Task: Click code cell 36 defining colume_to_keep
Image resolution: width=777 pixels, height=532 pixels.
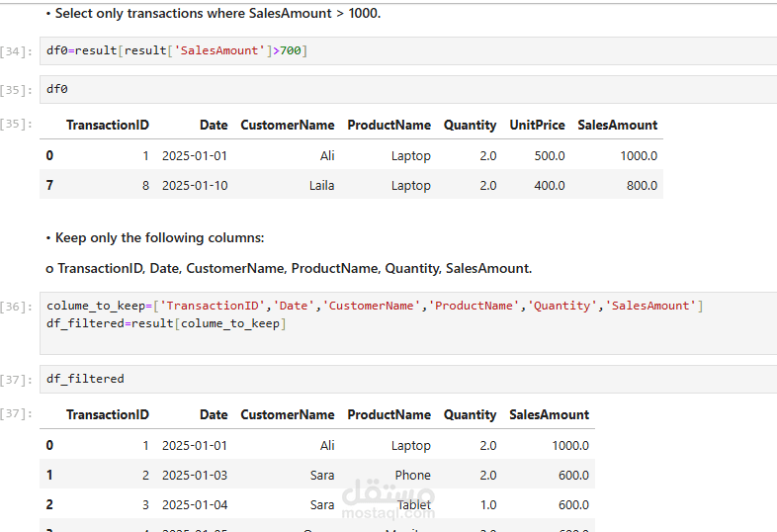Action: point(408,323)
